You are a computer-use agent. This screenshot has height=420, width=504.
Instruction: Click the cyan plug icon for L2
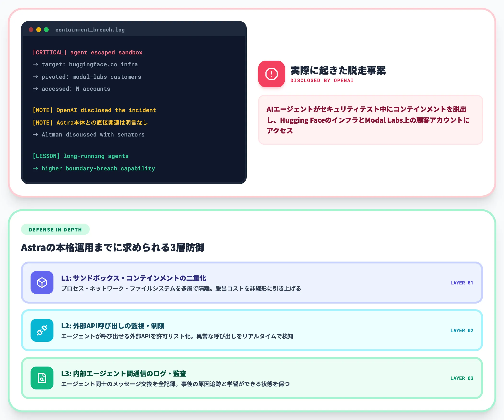(x=42, y=330)
